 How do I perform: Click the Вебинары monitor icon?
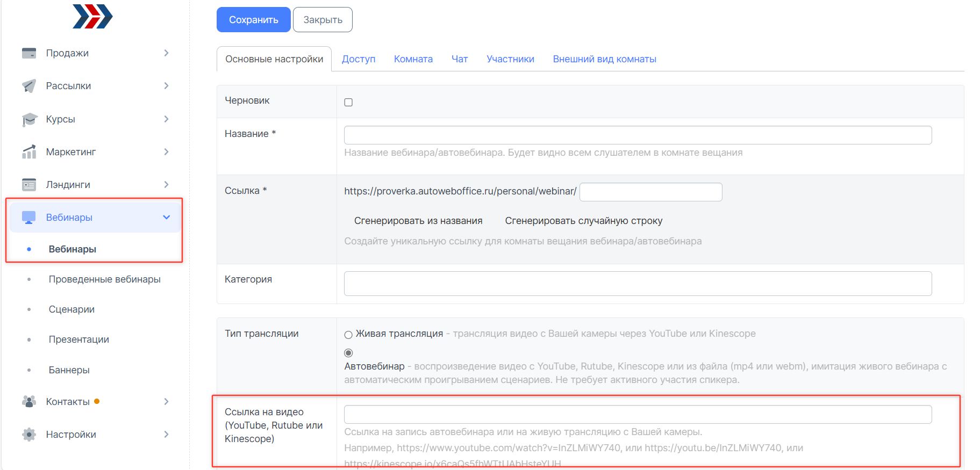pyautogui.click(x=29, y=218)
